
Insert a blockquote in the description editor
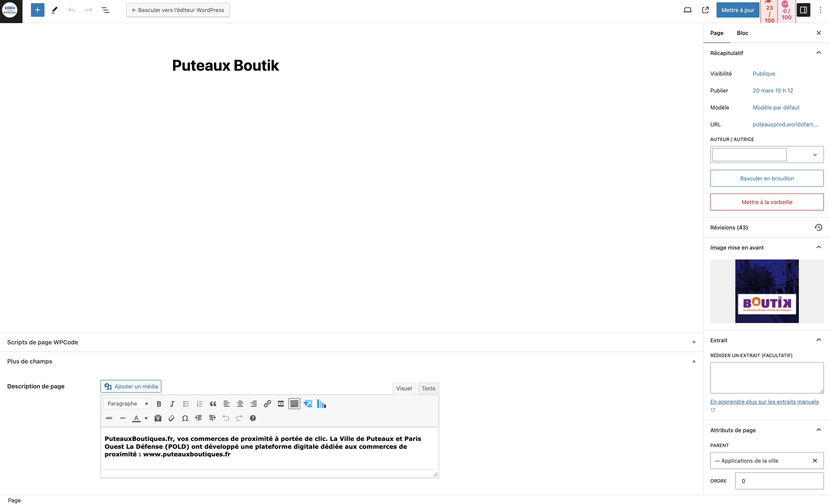click(213, 404)
